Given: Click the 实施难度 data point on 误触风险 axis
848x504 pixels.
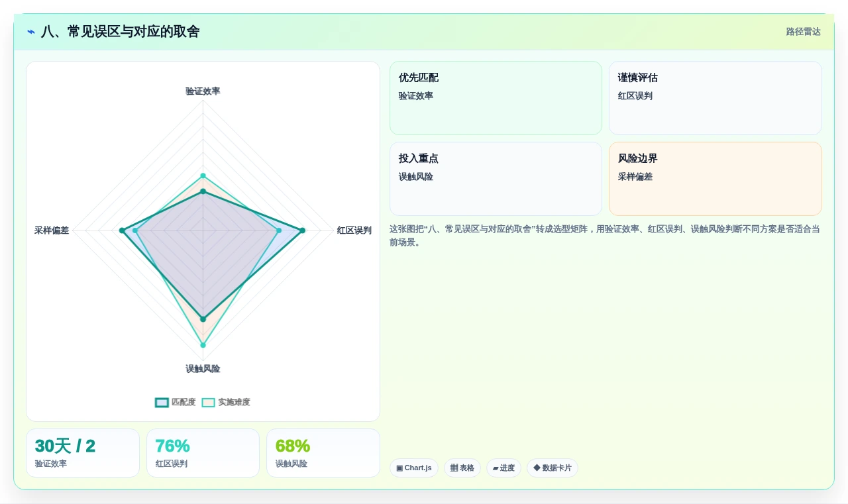Looking at the screenshot, I should pyautogui.click(x=203, y=345).
